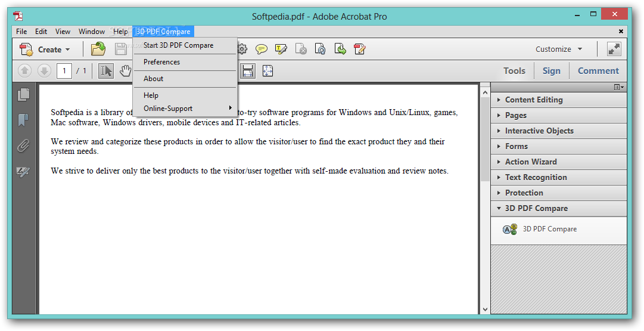
Task: Expand the Action Wizard section
Action: (x=559, y=162)
